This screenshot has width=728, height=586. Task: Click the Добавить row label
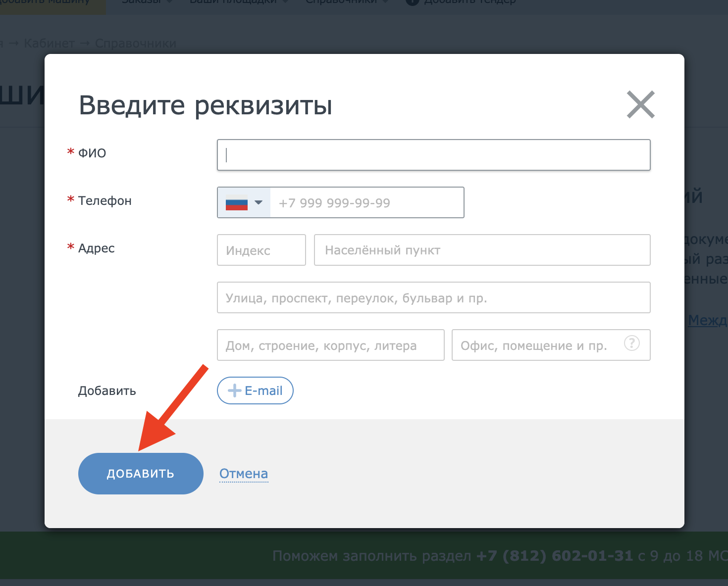[x=107, y=391]
